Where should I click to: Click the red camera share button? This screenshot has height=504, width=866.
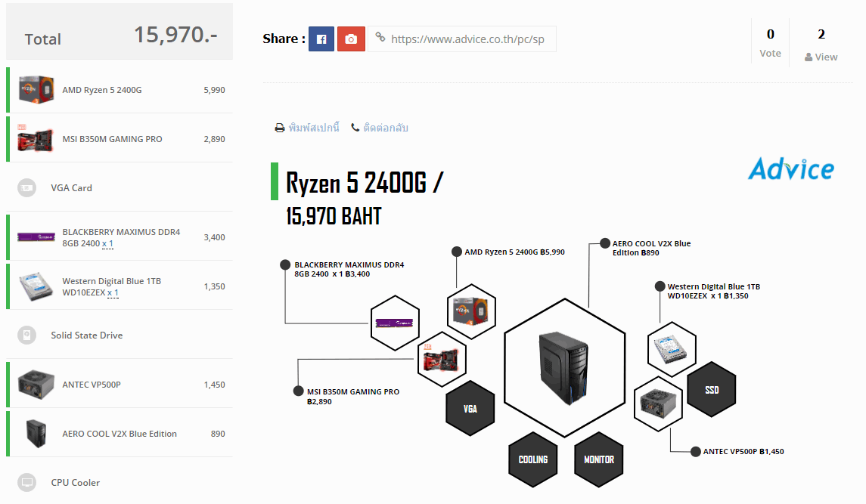click(351, 39)
